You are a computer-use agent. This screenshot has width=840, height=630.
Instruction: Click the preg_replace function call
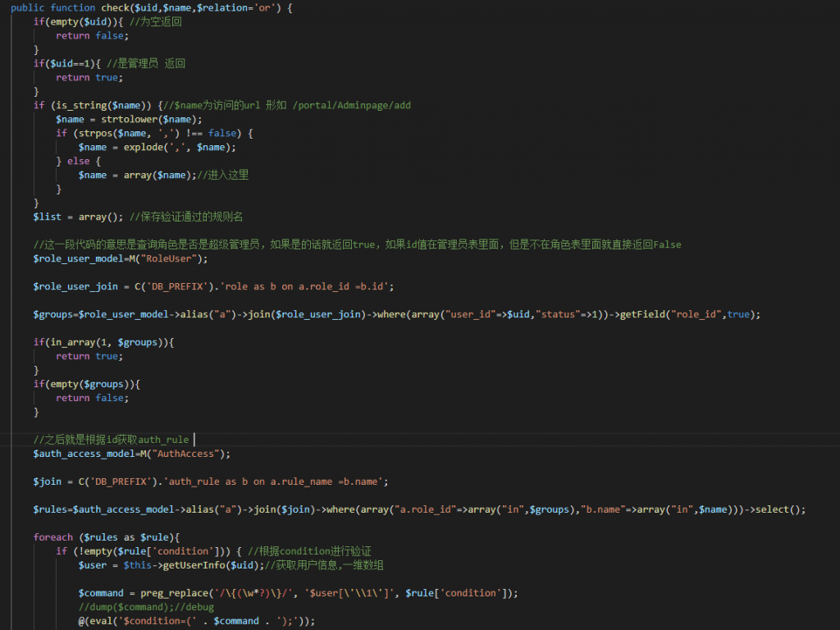tap(167, 593)
